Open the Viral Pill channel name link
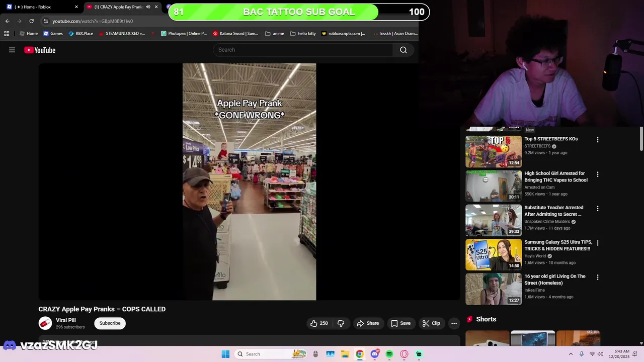The width and height of the screenshot is (644, 362). click(x=66, y=320)
